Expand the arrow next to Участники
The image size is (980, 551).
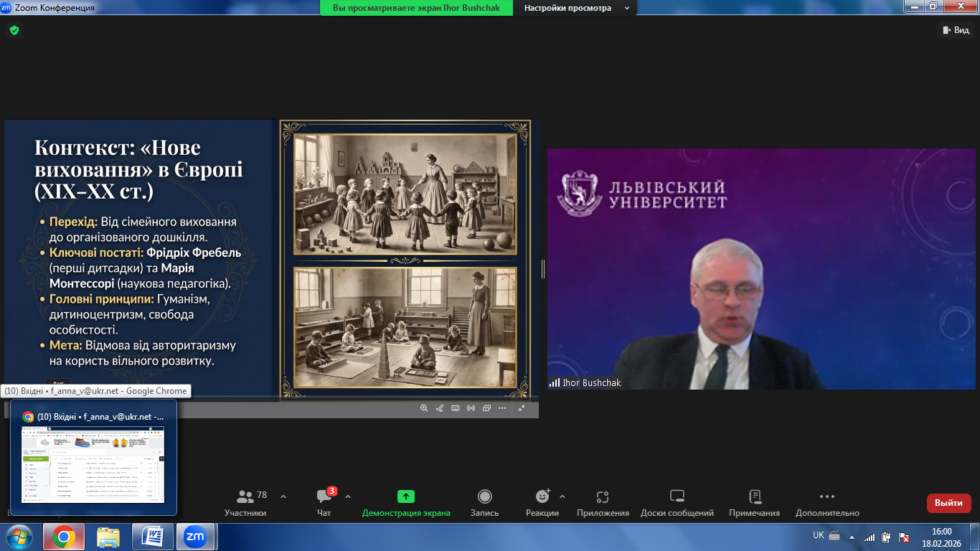point(283,496)
